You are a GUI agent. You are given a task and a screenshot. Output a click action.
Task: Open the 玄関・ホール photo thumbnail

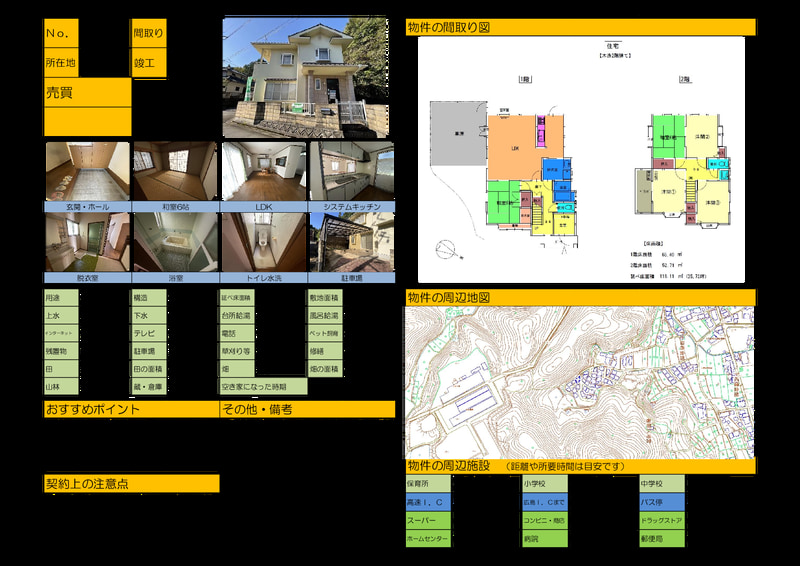(x=88, y=171)
